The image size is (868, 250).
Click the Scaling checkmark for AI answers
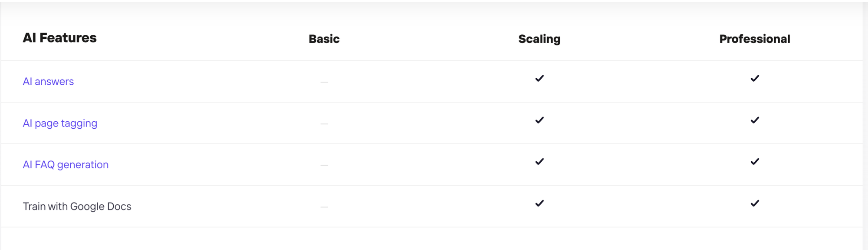pyautogui.click(x=539, y=78)
